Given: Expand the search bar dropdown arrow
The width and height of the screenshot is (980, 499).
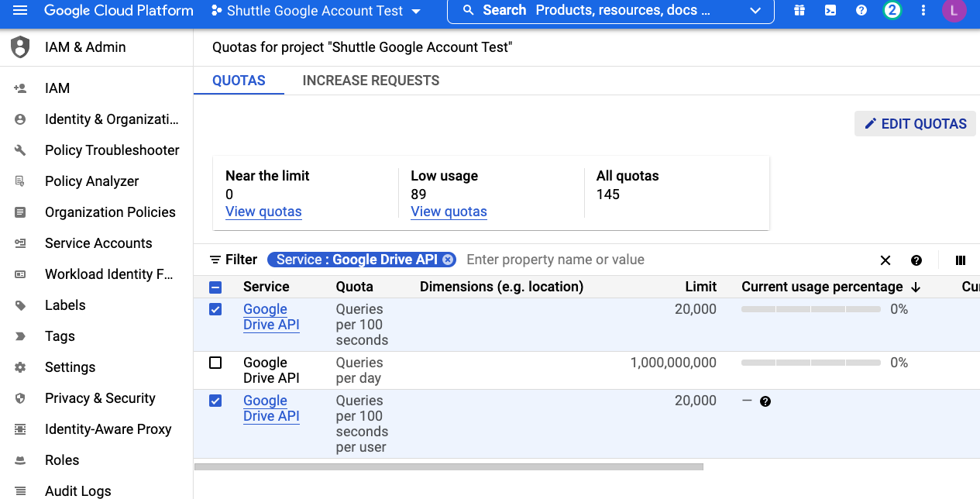Looking at the screenshot, I should click(755, 11).
